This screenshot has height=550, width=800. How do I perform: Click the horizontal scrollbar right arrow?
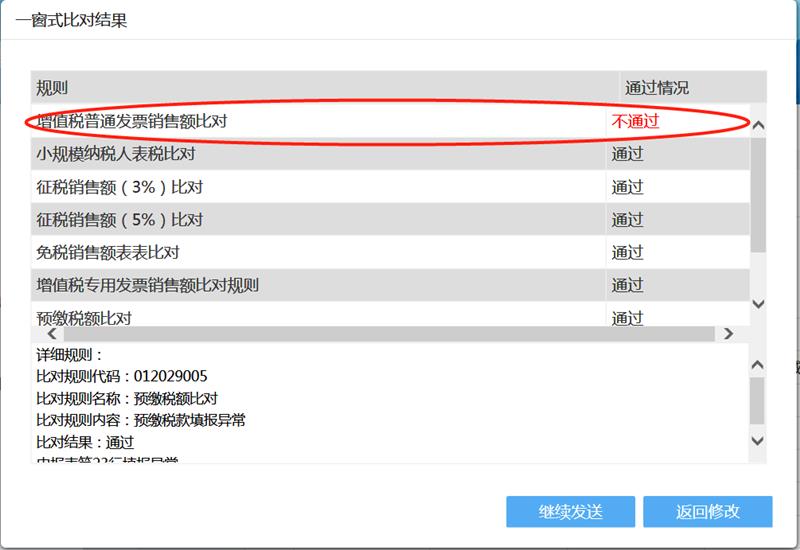point(728,334)
